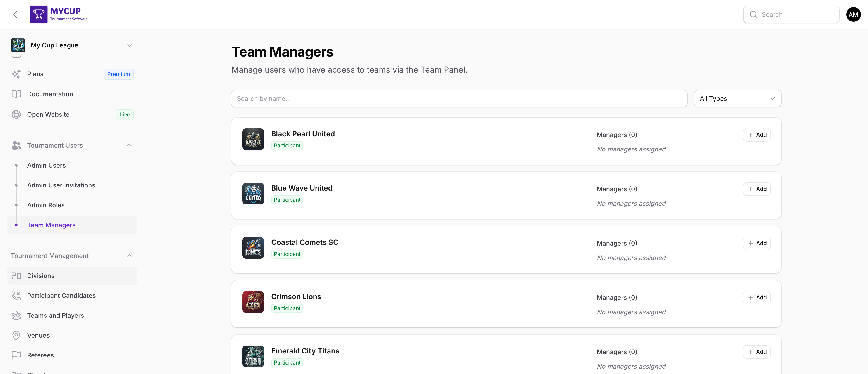Click the Teams and Players icon
The width and height of the screenshot is (868, 374).
16,315
